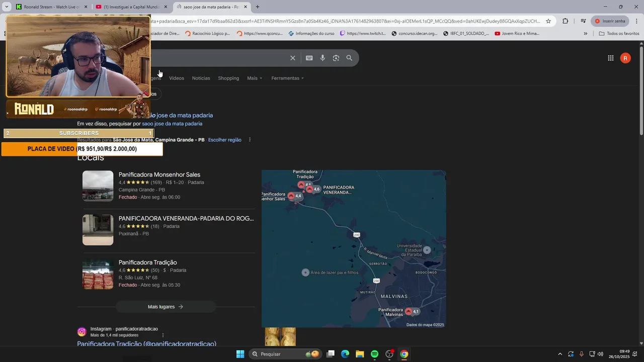Open Jovem Rico e Mimado bookmark
The width and height of the screenshot is (644, 362).
[x=517, y=34]
